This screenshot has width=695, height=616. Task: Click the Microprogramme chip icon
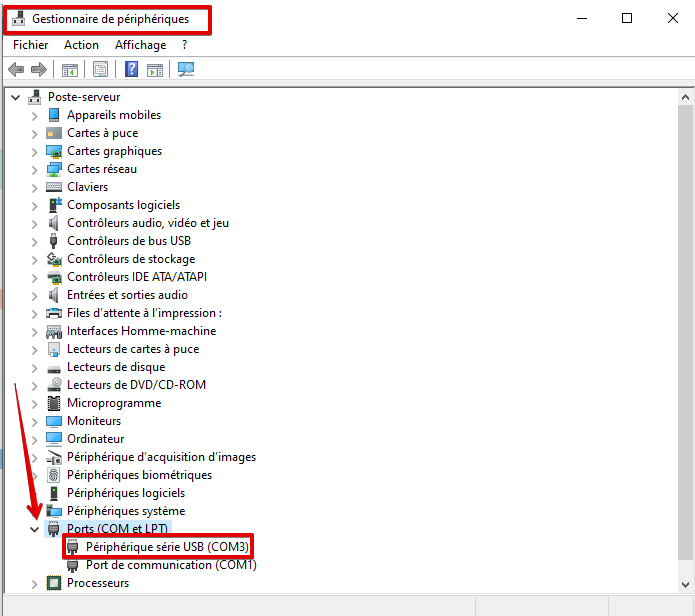coord(54,403)
